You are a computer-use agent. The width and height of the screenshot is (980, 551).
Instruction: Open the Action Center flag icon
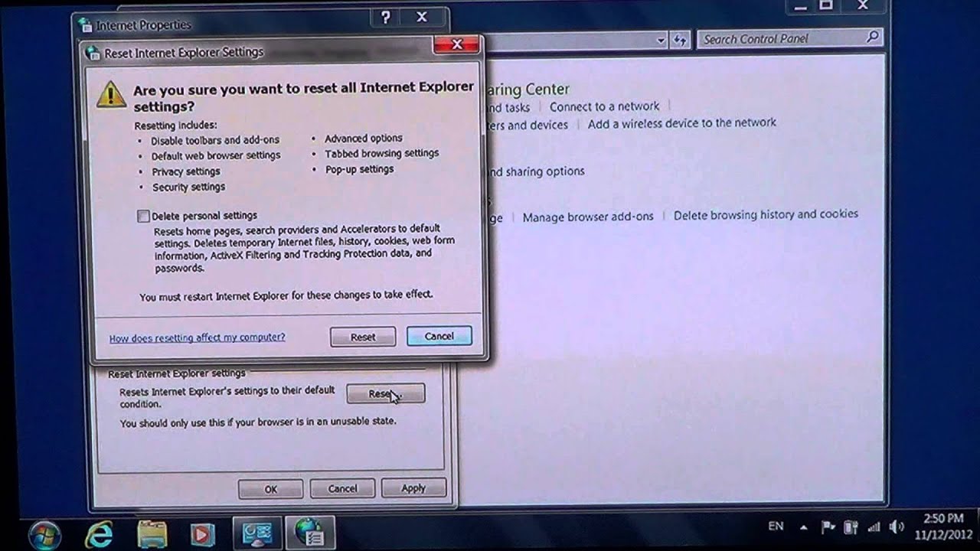pyautogui.click(x=828, y=527)
